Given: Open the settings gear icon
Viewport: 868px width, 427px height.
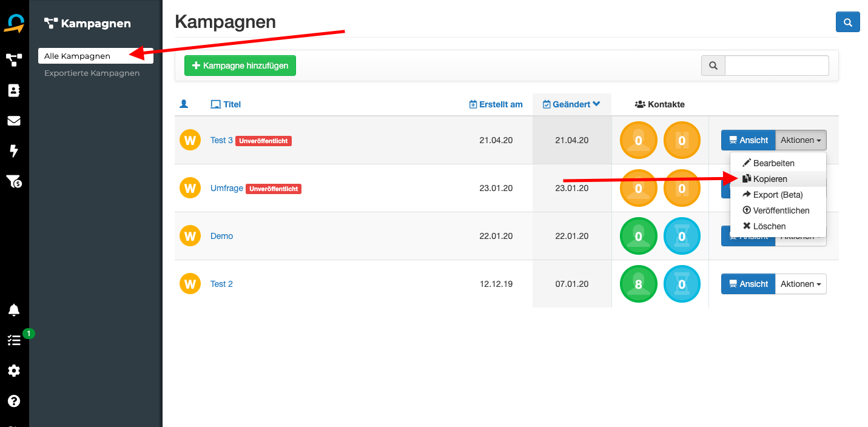Looking at the screenshot, I should point(14,371).
